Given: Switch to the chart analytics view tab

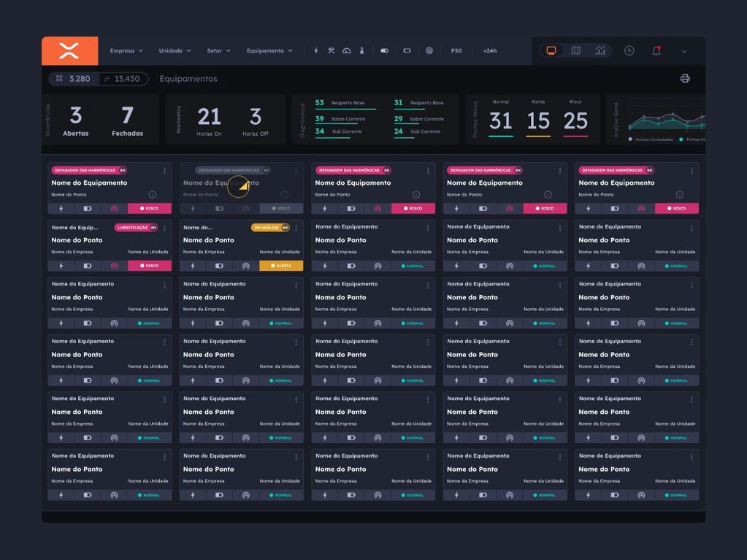Looking at the screenshot, I should [600, 51].
